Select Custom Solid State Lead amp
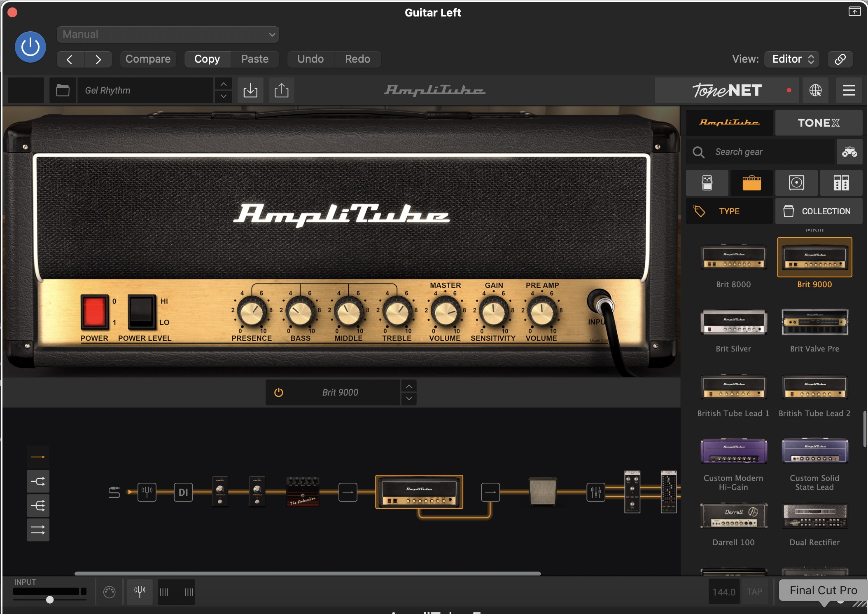Screen dimensions: 868x614 [814, 451]
